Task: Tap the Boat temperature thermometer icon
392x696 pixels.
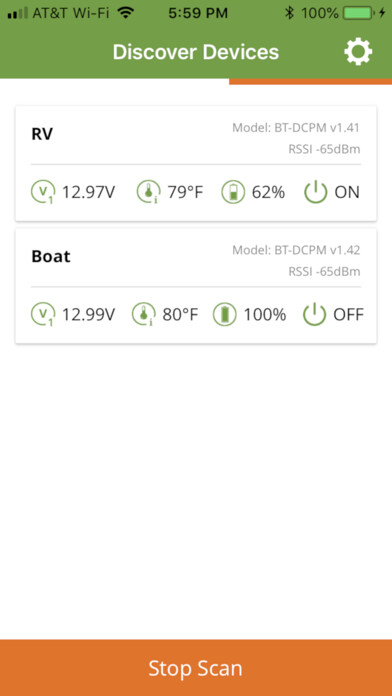Action: [x=144, y=315]
